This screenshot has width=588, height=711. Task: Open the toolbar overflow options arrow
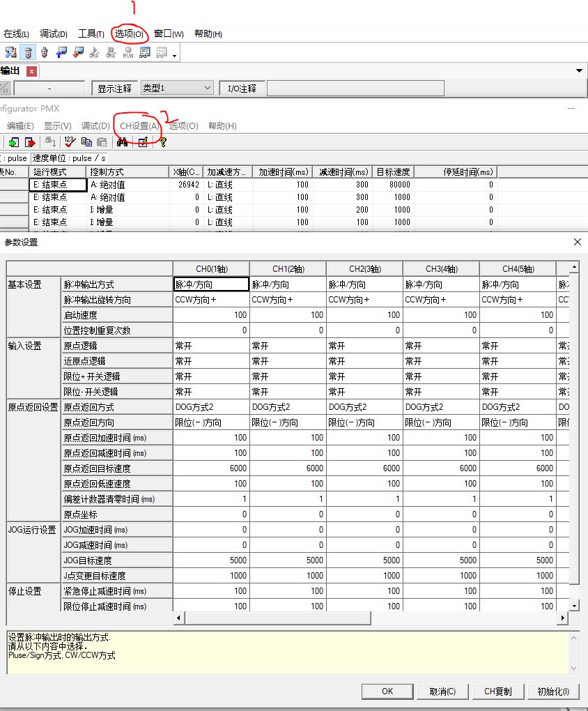click(x=174, y=54)
